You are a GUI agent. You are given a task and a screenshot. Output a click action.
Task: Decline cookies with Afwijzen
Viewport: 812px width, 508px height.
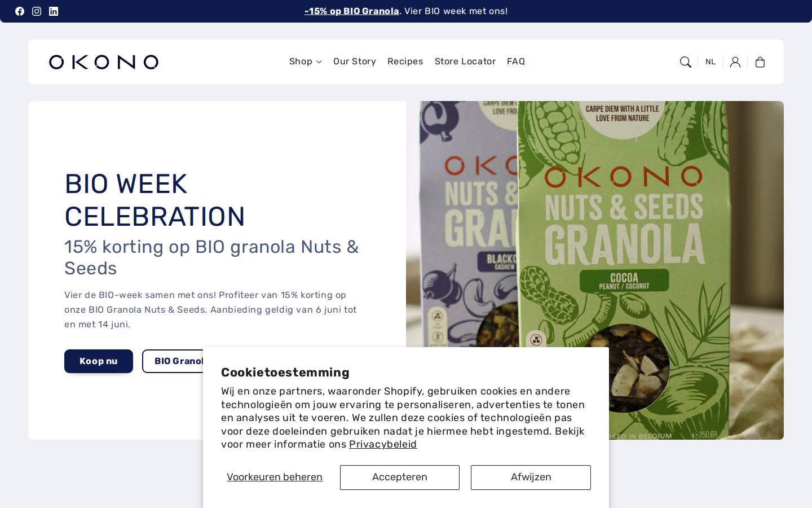click(531, 478)
